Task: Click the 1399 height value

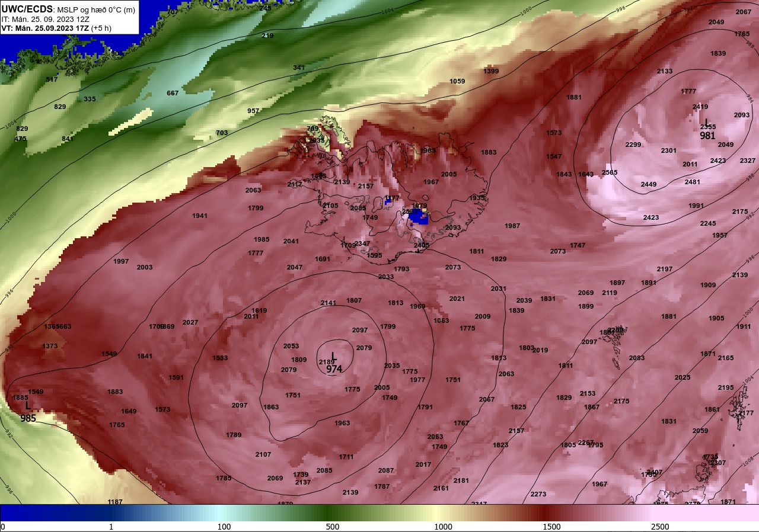Action: pyautogui.click(x=491, y=71)
